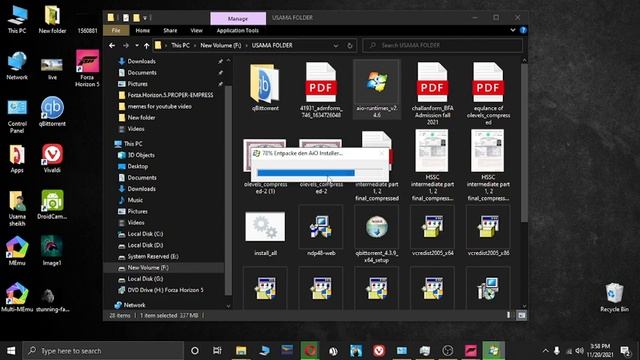Open the Forza Horizon 5 desktop shortcut
640x360 pixels.
[87, 69]
